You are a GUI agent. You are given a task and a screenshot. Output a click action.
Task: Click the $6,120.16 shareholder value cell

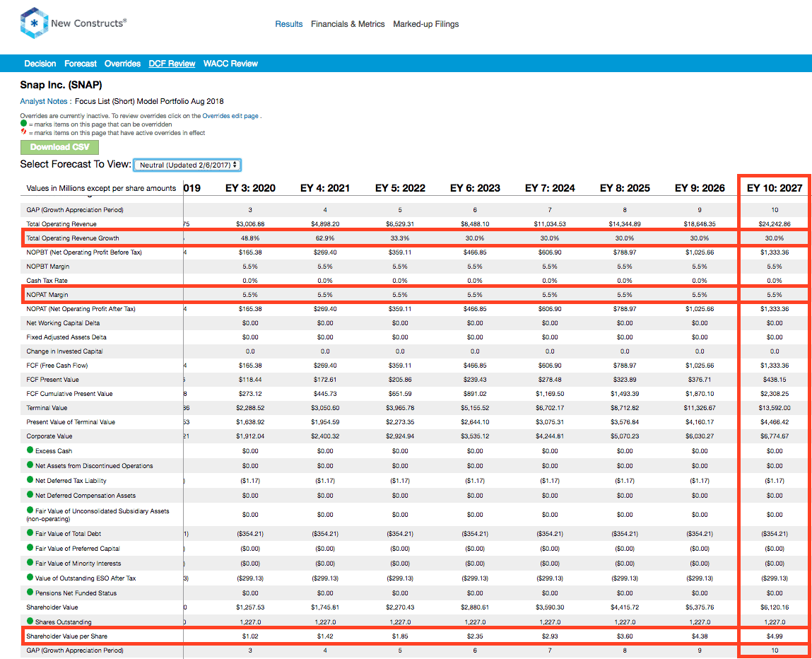click(x=775, y=607)
